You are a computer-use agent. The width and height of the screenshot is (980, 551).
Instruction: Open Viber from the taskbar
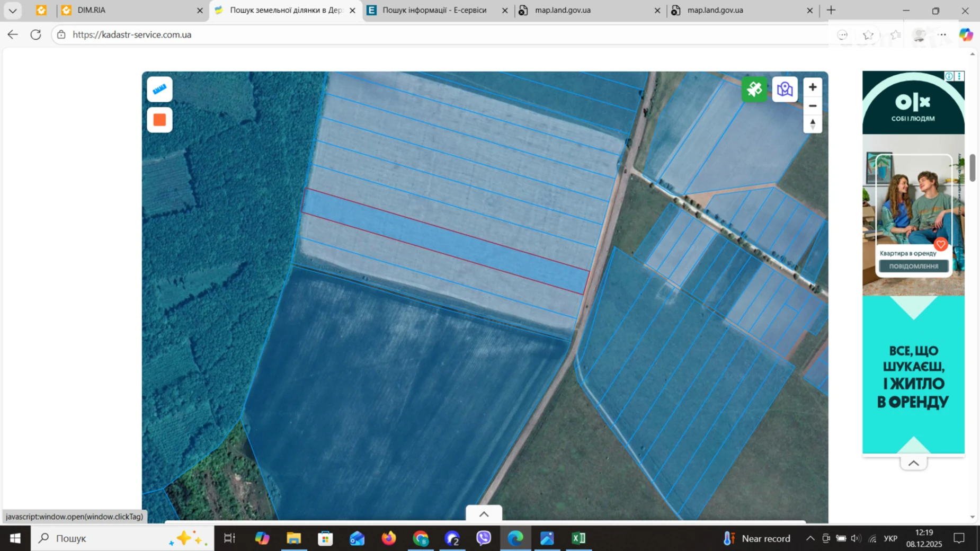pos(484,538)
